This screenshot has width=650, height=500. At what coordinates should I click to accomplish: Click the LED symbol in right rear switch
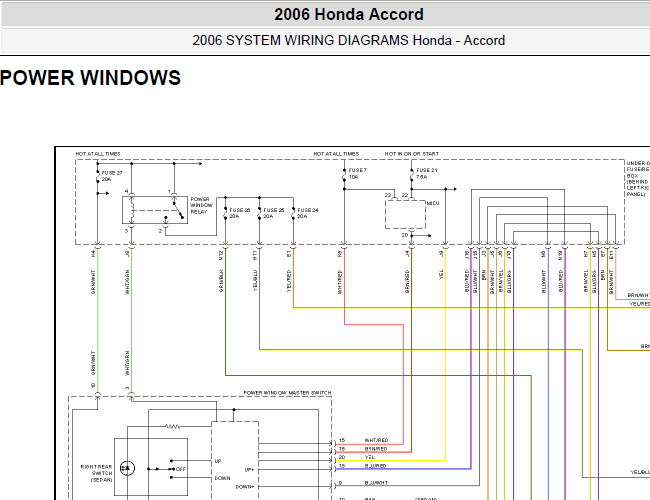coord(127,468)
